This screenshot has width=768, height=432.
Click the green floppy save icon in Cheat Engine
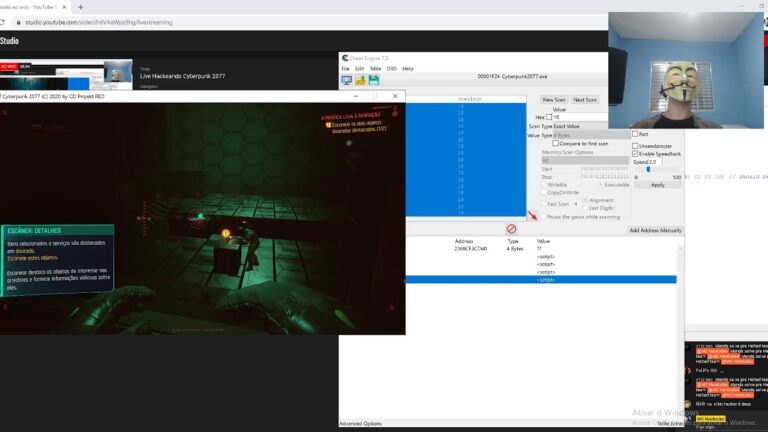[374, 80]
